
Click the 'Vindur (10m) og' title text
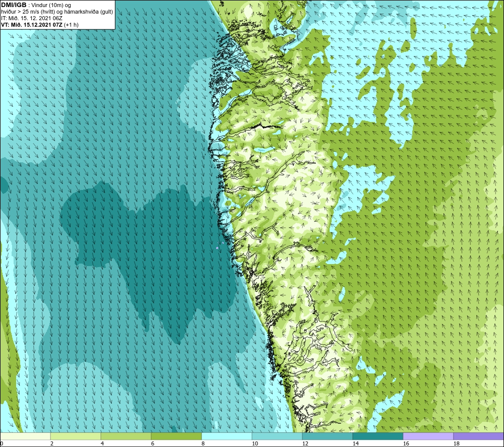51,6
